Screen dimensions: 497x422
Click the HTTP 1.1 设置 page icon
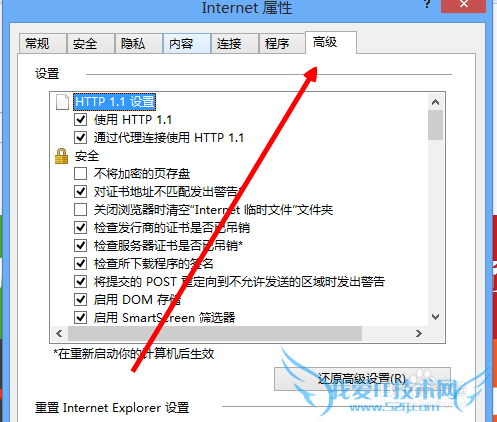pyautogui.click(x=62, y=102)
